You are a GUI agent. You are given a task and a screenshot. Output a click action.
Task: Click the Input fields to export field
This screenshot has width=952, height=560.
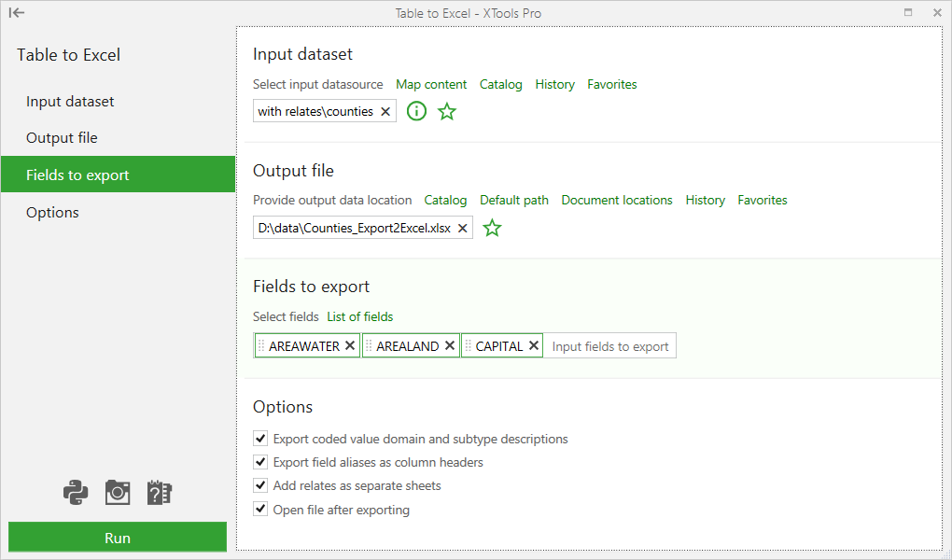point(609,344)
